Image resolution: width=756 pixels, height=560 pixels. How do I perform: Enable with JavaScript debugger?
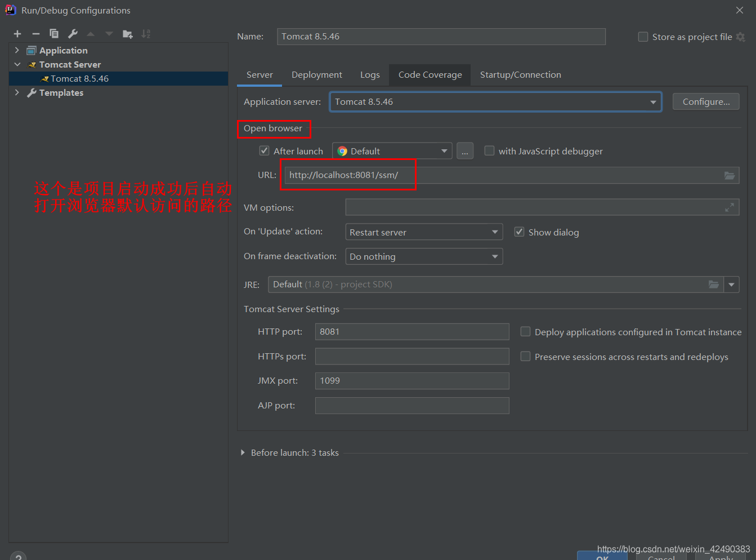point(489,150)
